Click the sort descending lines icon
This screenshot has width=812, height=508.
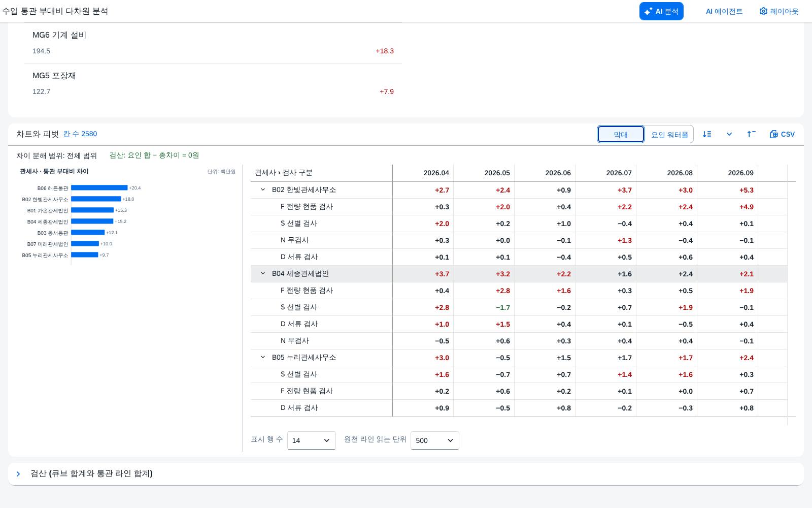tap(707, 134)
